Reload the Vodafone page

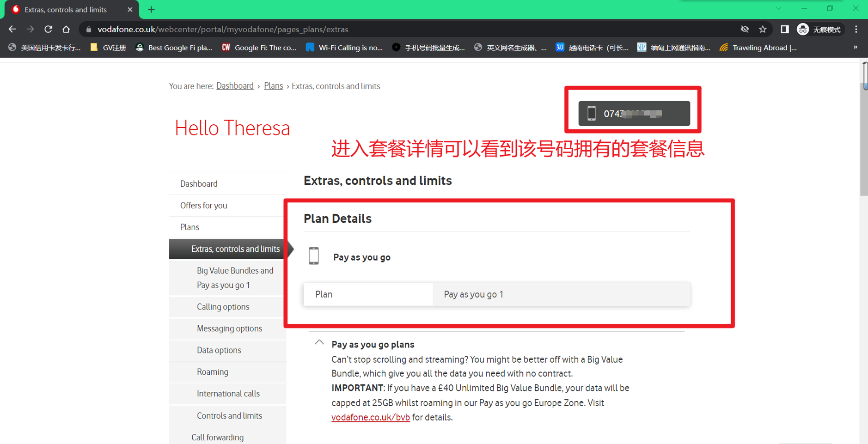(48, 29)
